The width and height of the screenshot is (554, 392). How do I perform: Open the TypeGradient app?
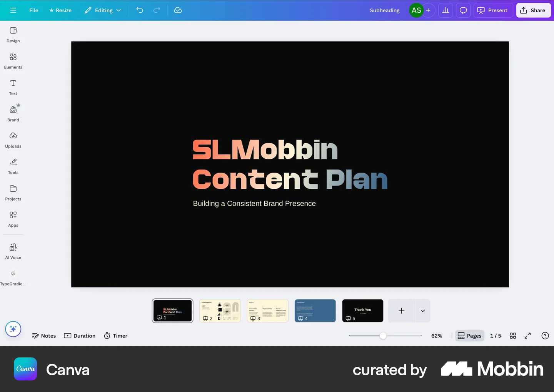click(x=13, y=278)
